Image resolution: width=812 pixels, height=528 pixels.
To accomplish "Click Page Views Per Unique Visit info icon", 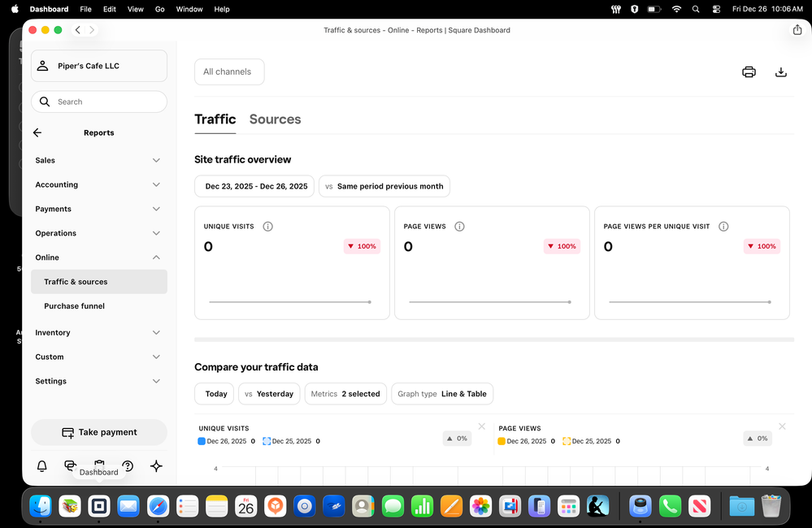I will (x=723, y=227).
